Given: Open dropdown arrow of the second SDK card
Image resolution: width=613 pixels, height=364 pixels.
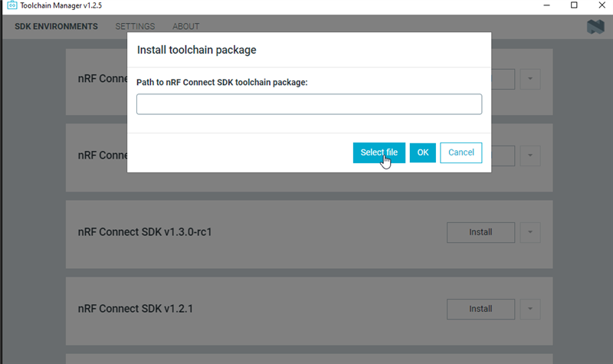Looking at the screenshot, I should (530, 156).
